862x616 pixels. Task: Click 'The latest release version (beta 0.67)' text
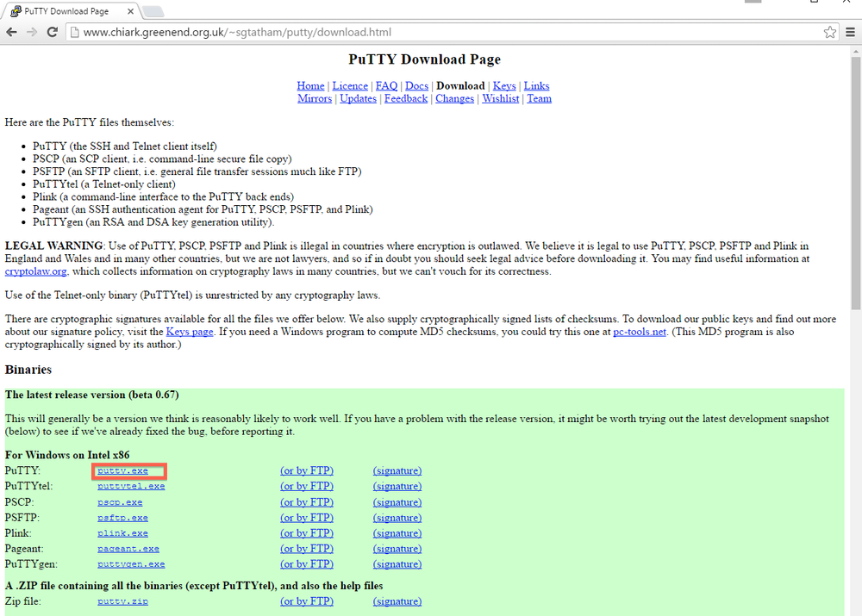[x=92, y=395]
